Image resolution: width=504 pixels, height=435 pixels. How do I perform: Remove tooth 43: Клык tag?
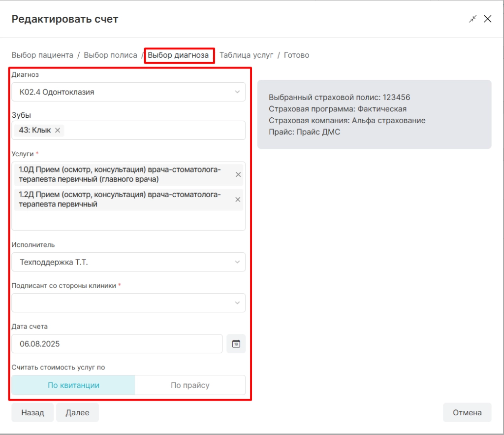(58, 130)
